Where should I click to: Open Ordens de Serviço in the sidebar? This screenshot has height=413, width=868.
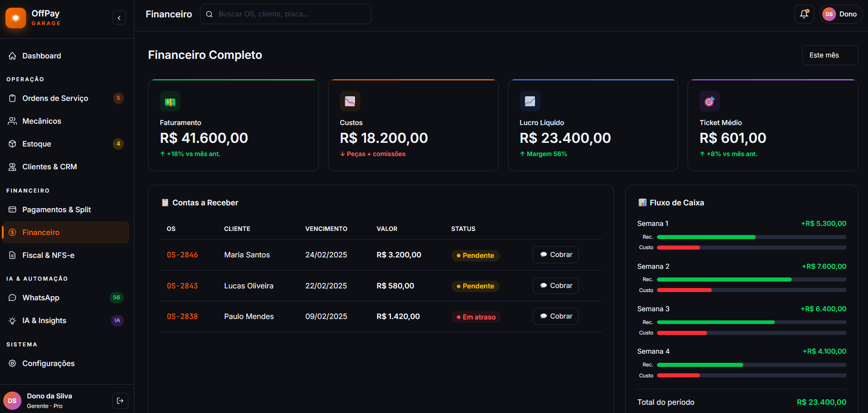(55, 98)
